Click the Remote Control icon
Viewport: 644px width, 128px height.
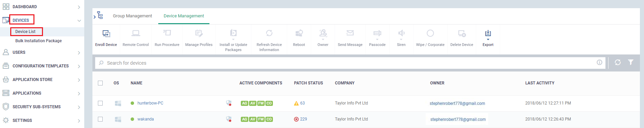(x=136, y=33)
